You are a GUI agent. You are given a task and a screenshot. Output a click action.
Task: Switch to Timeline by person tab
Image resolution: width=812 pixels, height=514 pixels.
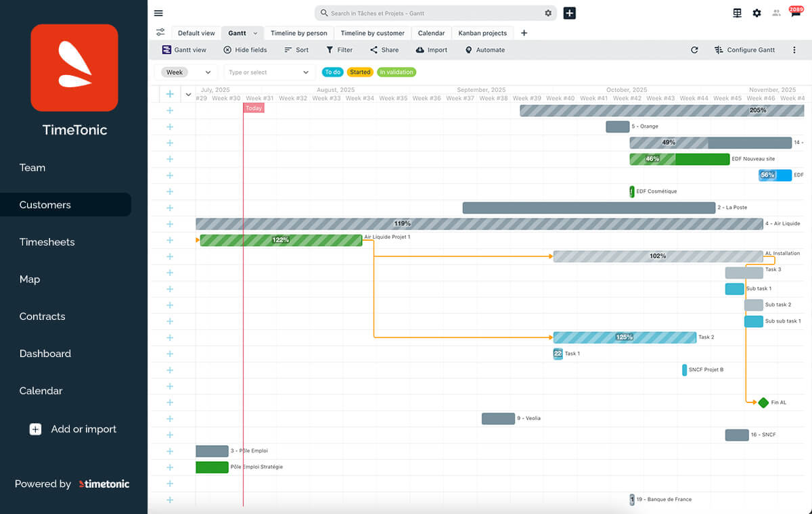[x=298, y=33]
